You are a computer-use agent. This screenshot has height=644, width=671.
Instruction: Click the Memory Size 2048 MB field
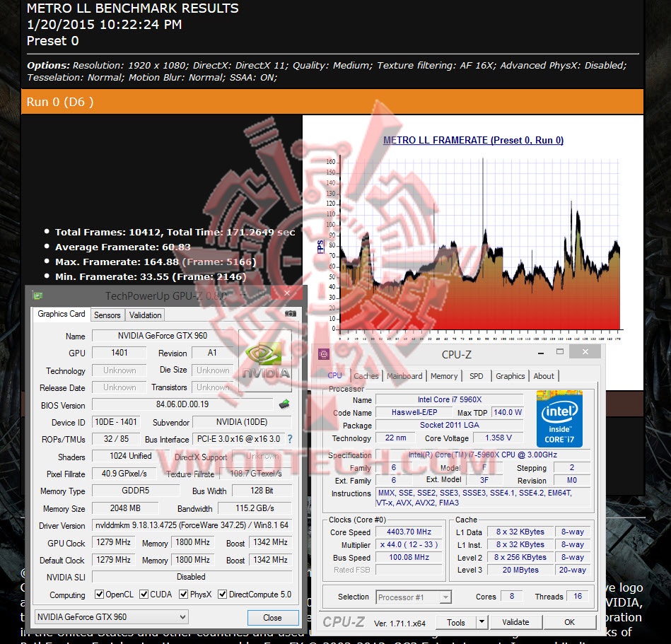125,508
